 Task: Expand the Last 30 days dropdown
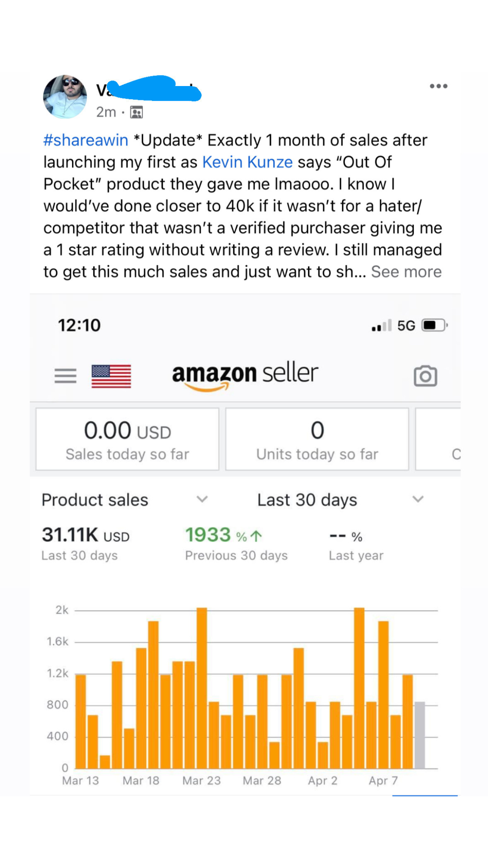tap(340, 500)
